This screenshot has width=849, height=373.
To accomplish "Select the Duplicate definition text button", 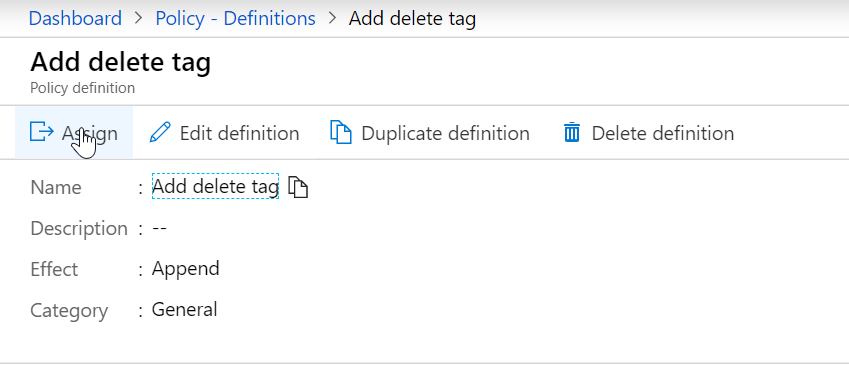I will coord(445,133).
